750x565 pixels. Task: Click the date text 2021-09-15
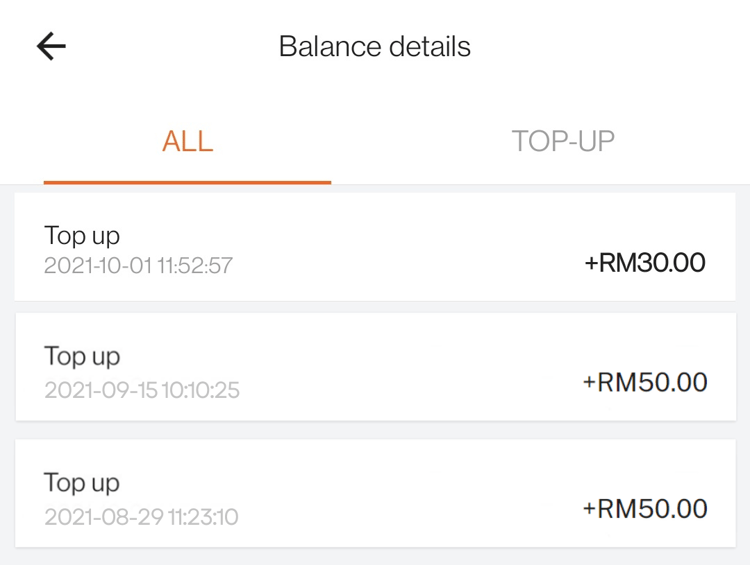point(98,390)
